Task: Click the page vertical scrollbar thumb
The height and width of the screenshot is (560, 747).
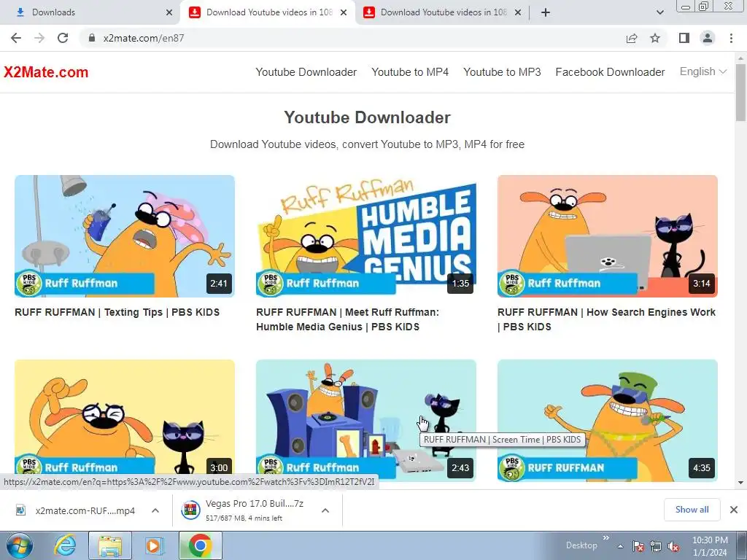Action: [x=740, y=92]
